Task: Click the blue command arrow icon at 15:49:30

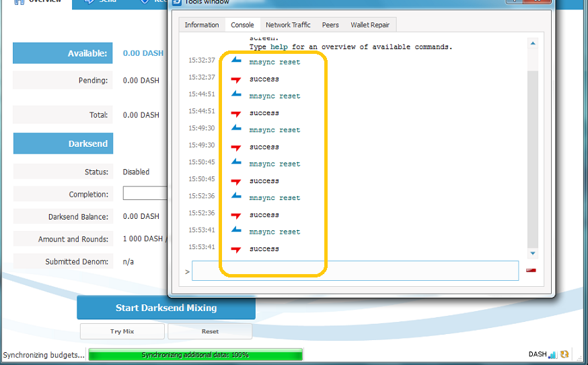Action: 236,127
